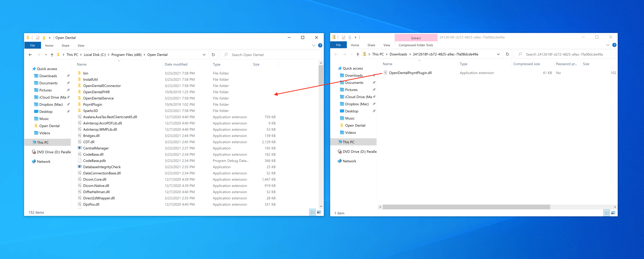644x259 pixels.
Task: Expand ribbon in Open Dental window
Action: pos(314,45)
